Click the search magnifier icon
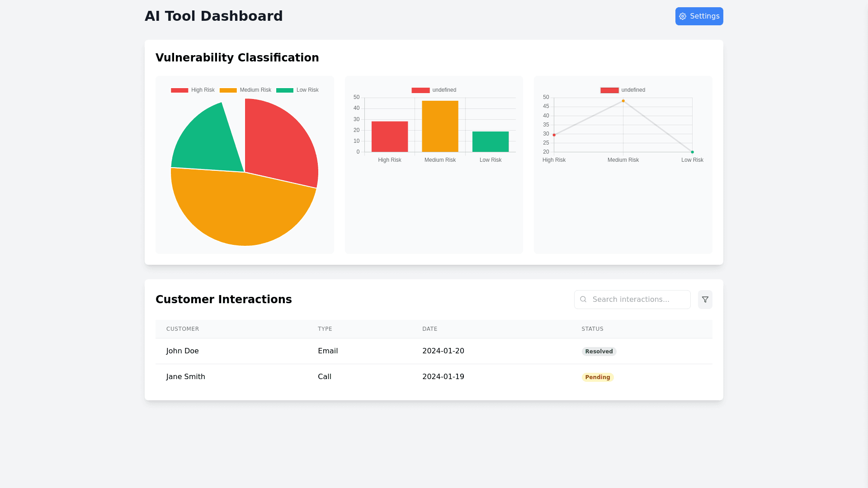Image resolution: width=868 pixels, height=488 pixels. [583, 300]
